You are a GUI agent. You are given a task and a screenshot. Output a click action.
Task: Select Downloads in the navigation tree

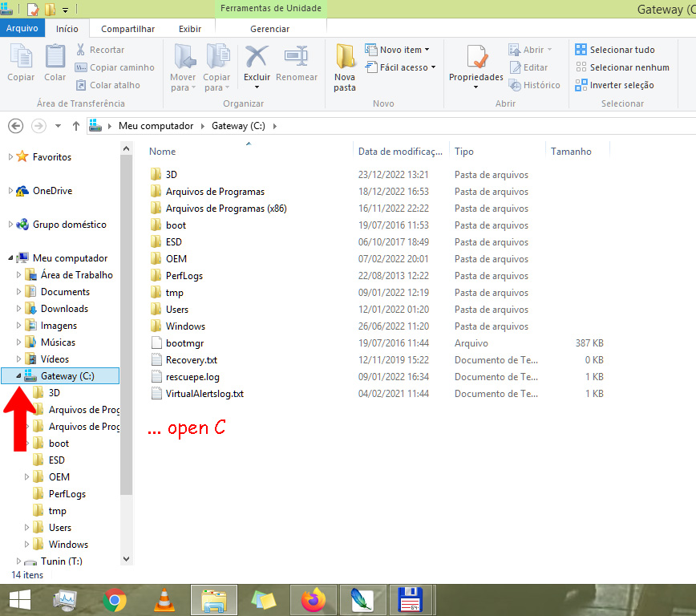(x=64, y=309)
